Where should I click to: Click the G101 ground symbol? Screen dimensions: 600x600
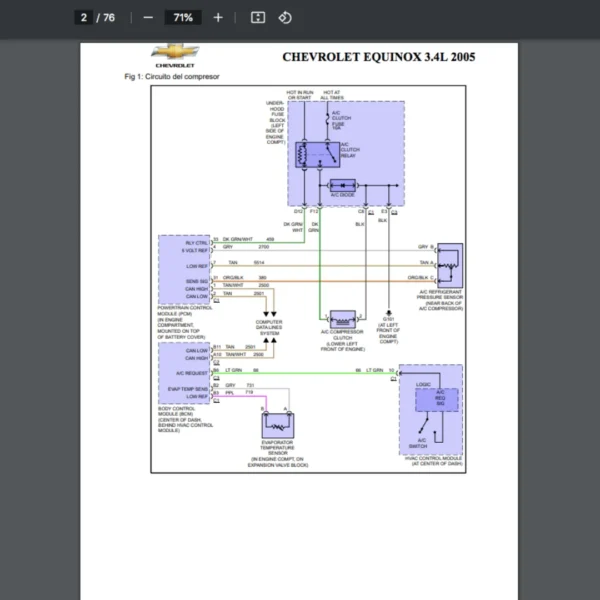388,313
